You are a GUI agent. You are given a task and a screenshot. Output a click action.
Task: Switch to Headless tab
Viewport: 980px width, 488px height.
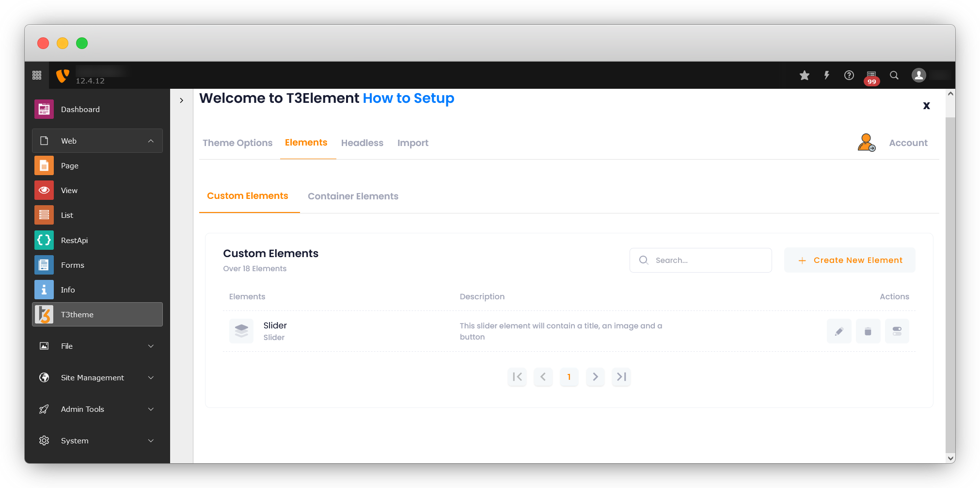[362, 143]
